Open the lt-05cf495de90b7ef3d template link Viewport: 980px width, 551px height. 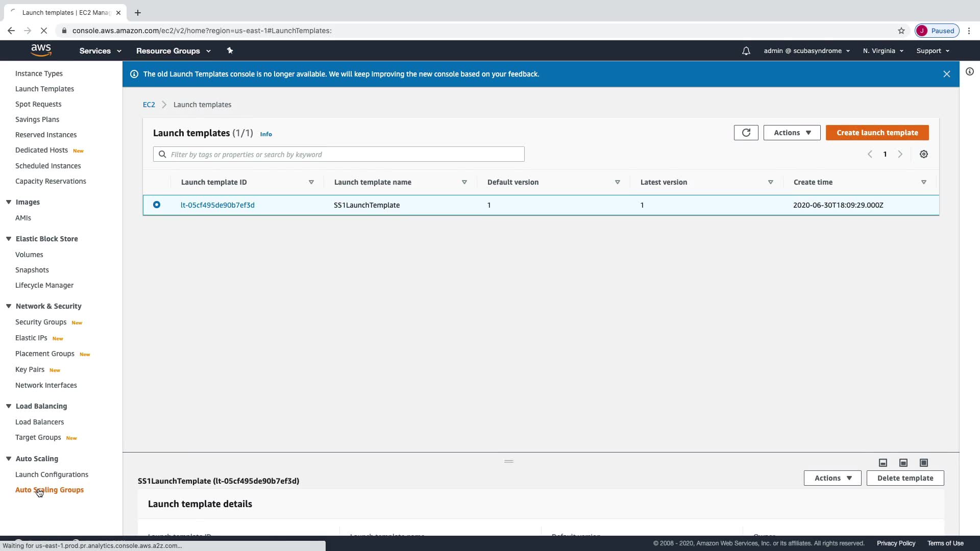point(217,205)
